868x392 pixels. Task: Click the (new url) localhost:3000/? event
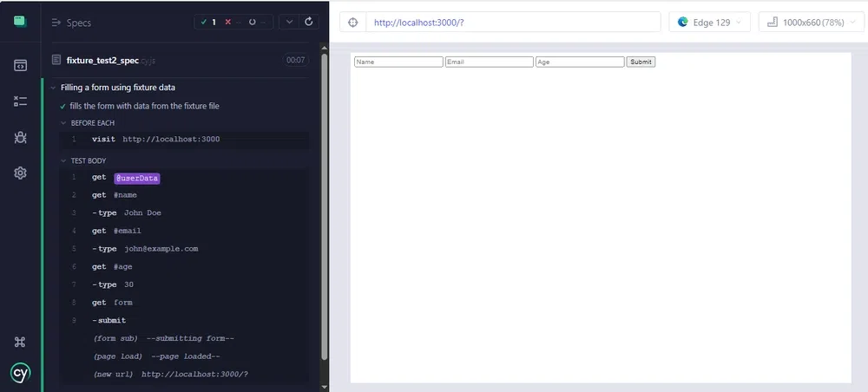(x=184, y=375)
